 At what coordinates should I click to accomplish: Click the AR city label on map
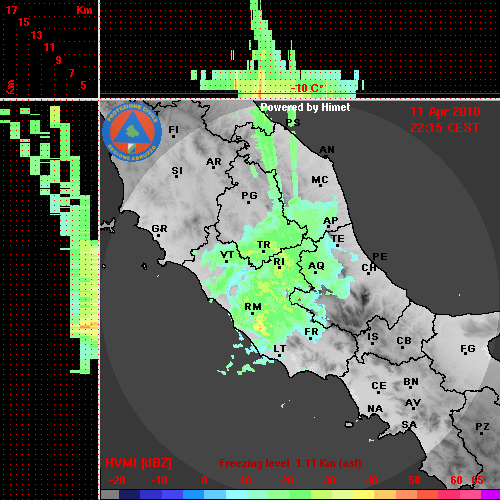[214, 162]
